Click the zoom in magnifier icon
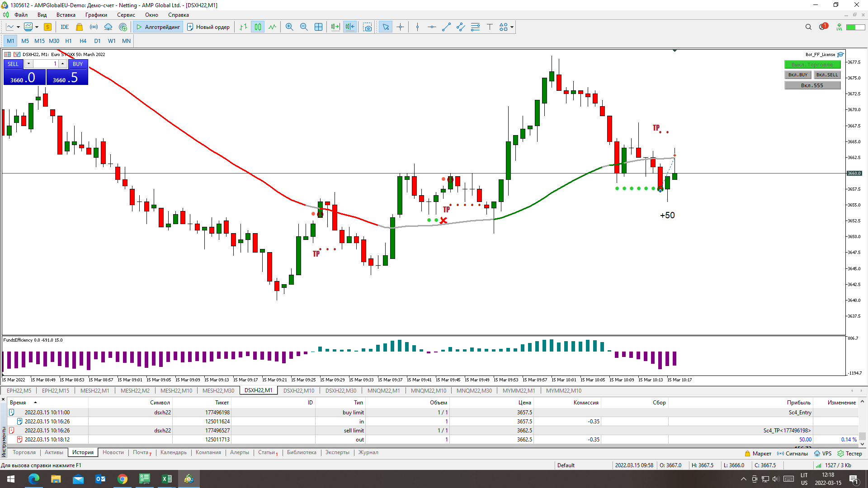 pos(289,27)
